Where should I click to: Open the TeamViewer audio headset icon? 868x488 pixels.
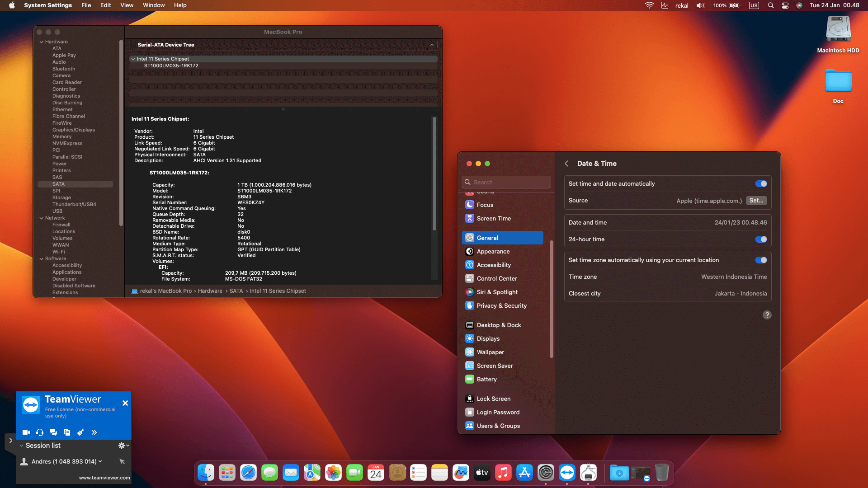(40, 432)
